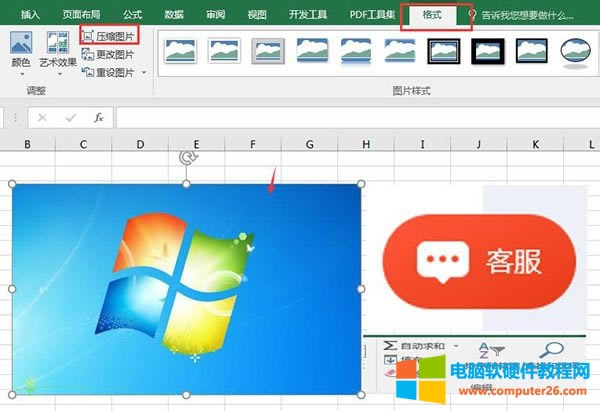Click the bottom-middle picture resize handle
This screenshot has width=600, height=411.
tap(186, 395)
